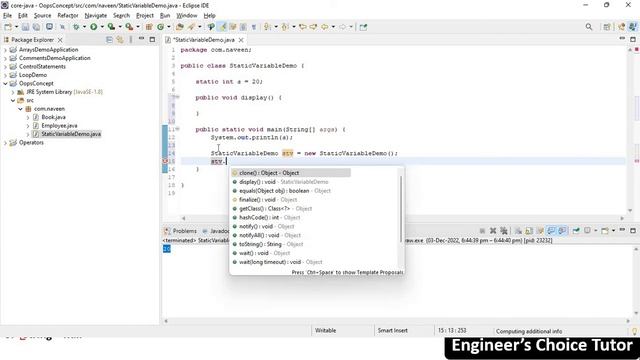Toggle Pin Console button
640x360 pixels.
pos(576,231)
